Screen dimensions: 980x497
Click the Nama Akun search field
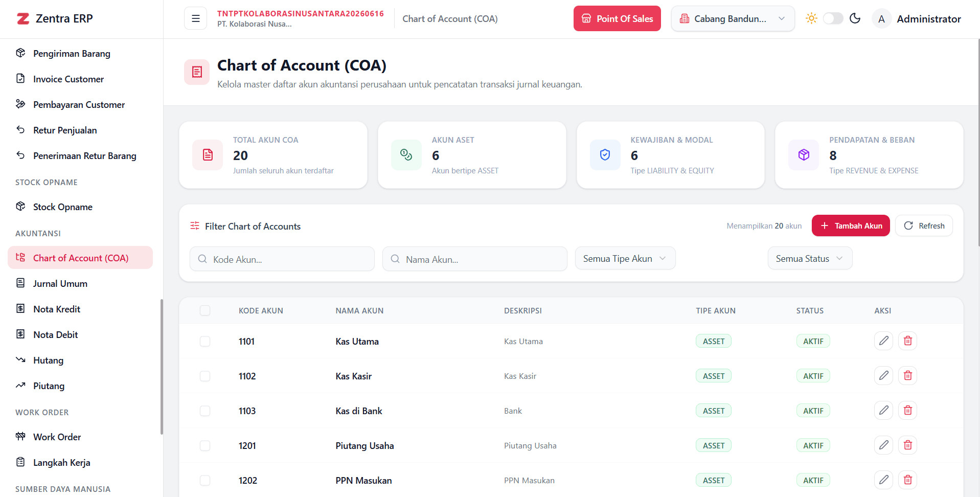tap(475, 259)
